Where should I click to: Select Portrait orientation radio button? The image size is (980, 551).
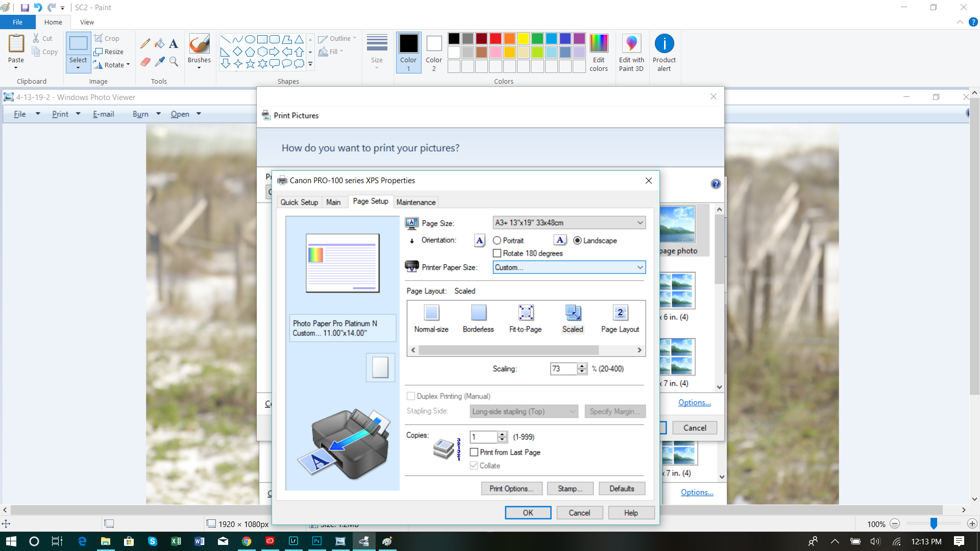coord(498,240)
